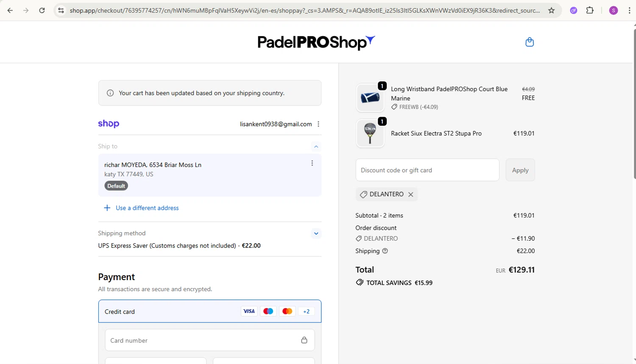Open the Racket Siux Electra thumbnail
The height and width of the screenshot is (364, 636).
(x=370, y=133)
